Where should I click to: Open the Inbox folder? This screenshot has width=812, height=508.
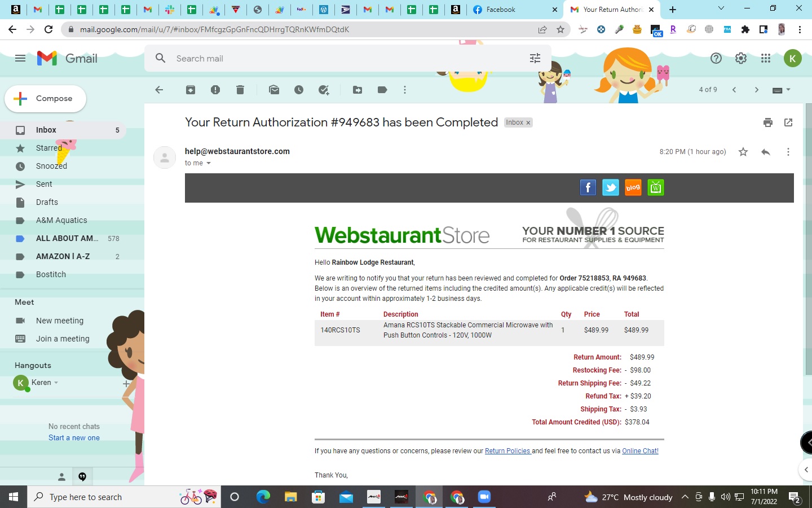click(63, 130)
